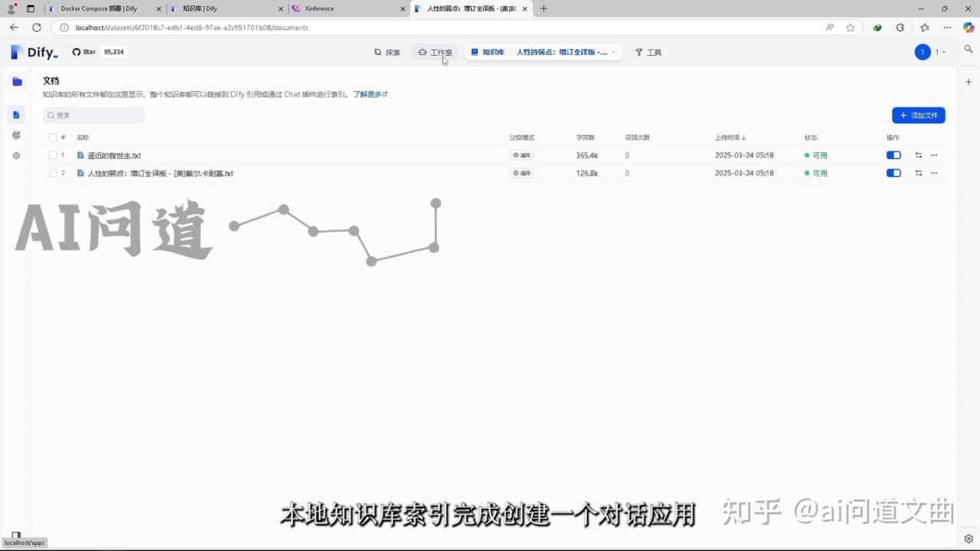The image size is (980, 551).
Task: Click the 添加文件 button
Action: coord(918,115)
